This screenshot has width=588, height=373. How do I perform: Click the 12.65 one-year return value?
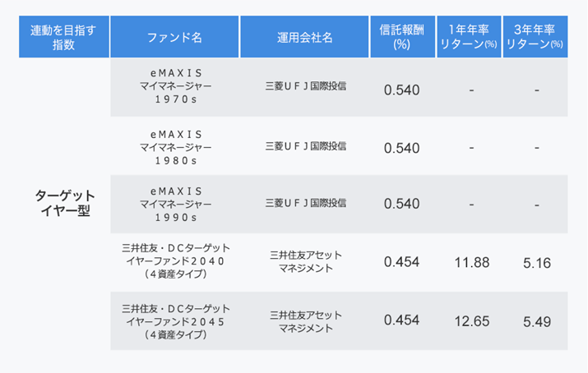471,321
